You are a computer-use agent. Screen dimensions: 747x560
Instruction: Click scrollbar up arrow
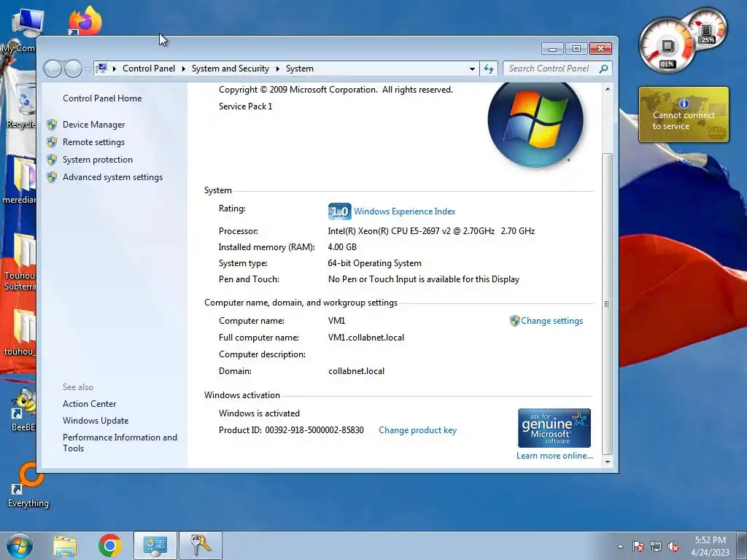[608, 89]
